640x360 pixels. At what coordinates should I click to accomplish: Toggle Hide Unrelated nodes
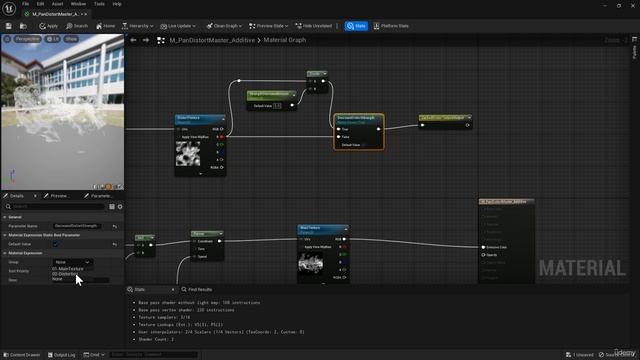coord(313,26)
